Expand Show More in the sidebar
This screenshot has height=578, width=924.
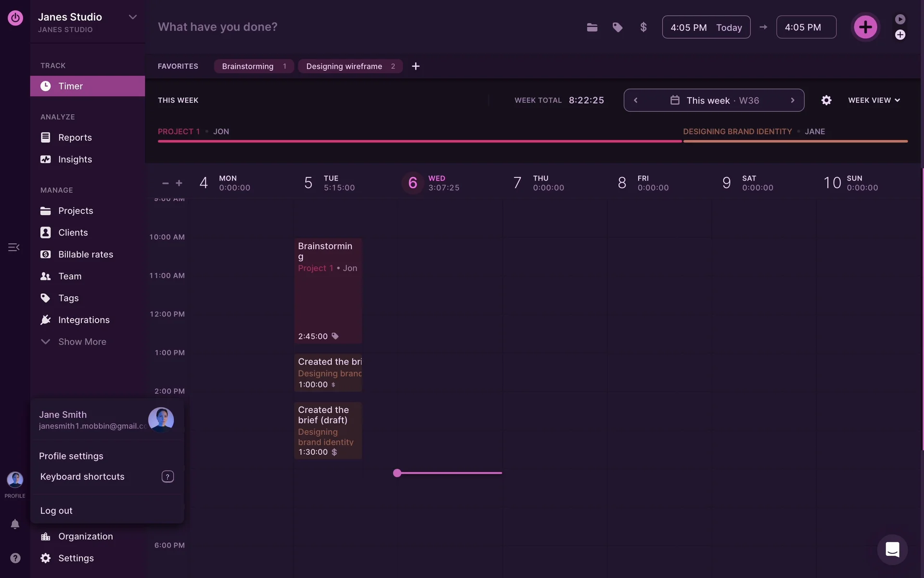(82, 342)
